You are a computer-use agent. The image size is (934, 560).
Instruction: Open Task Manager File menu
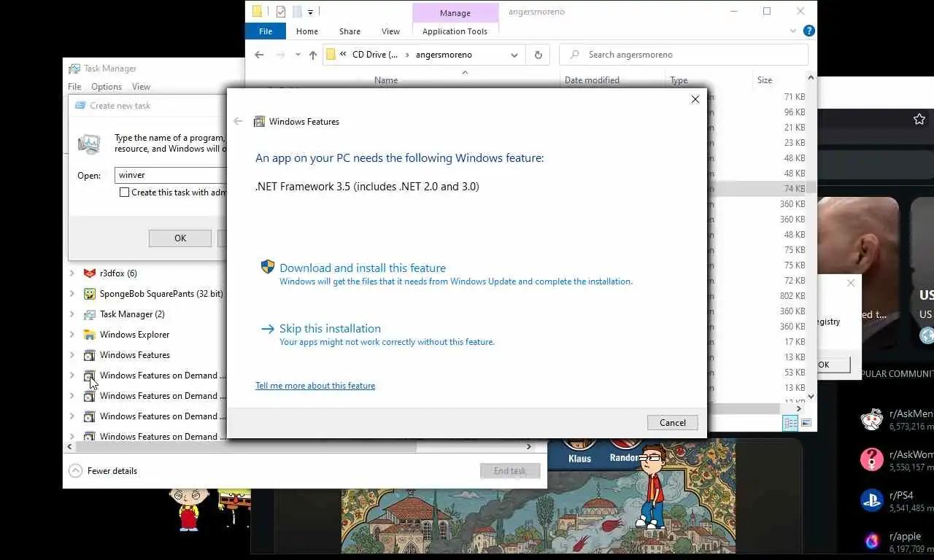74,87
